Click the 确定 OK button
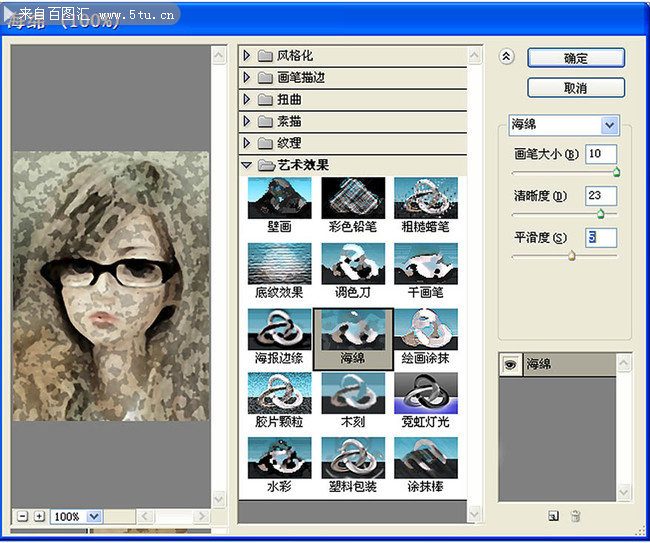The height and width of the screenshot is (543, 650). pos(576,58)
